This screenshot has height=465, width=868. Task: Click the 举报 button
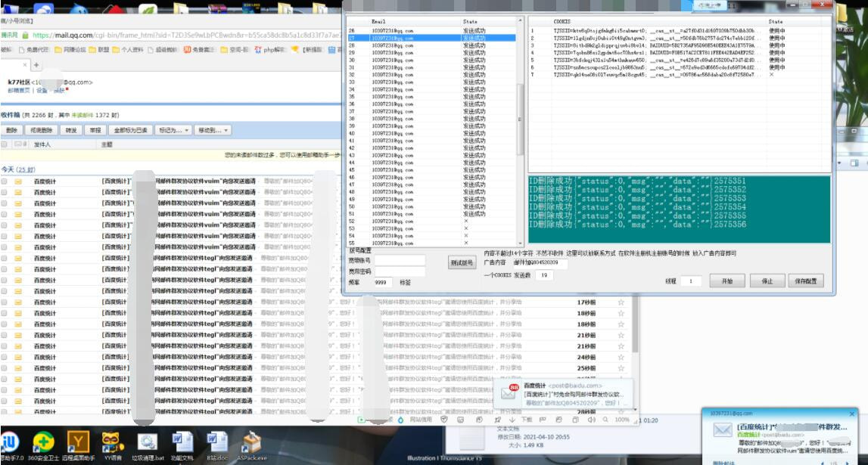coord(95,130)
